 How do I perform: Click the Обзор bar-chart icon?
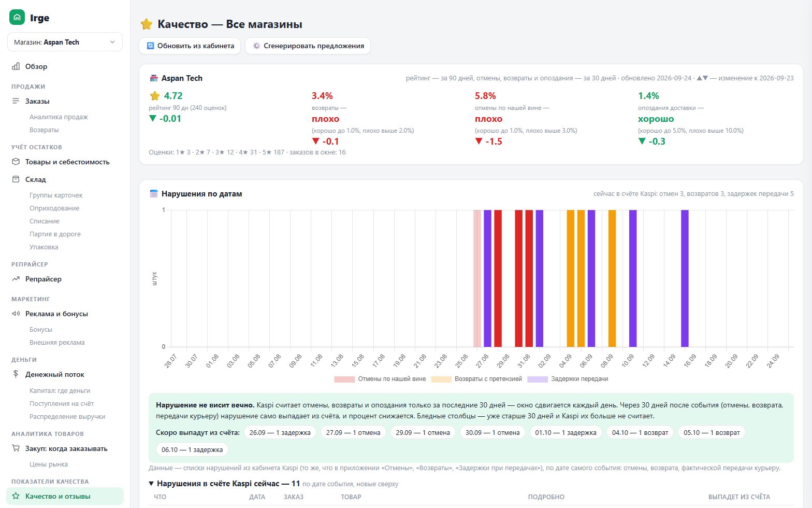tap(16, 66)
